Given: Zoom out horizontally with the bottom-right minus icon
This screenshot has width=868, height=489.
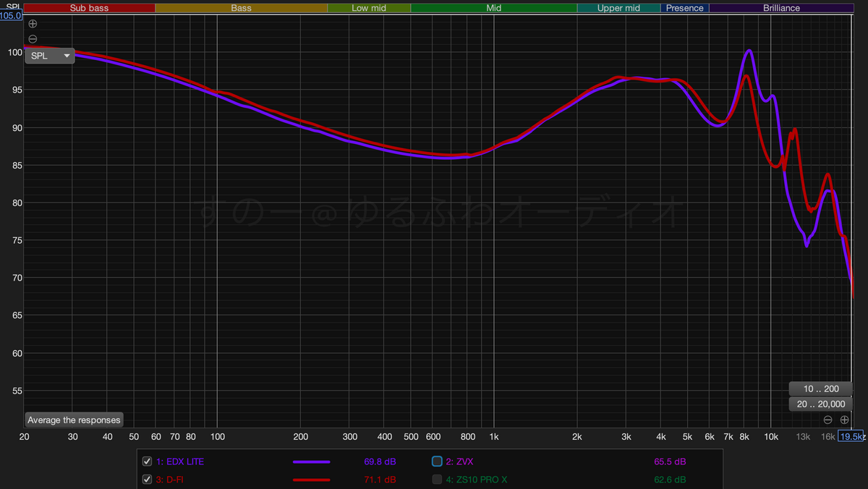Looking at the screenshot, I should click(828, 420).
